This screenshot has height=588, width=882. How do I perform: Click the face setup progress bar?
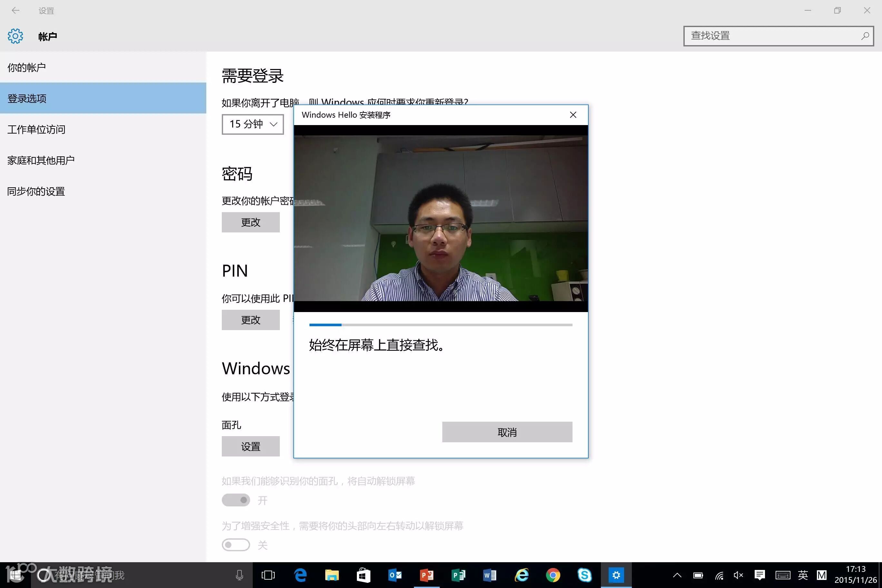(440, 325)
